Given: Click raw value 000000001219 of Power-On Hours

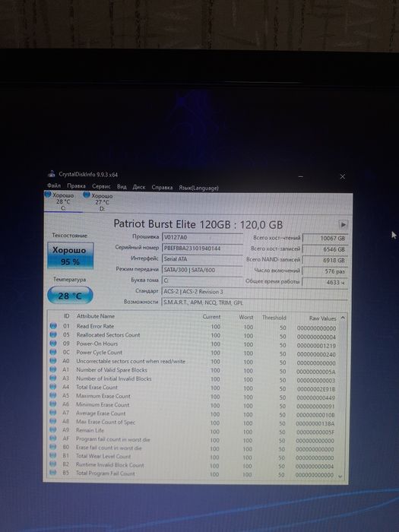Looking at the screenshot, I should click(x=316, y=346).
